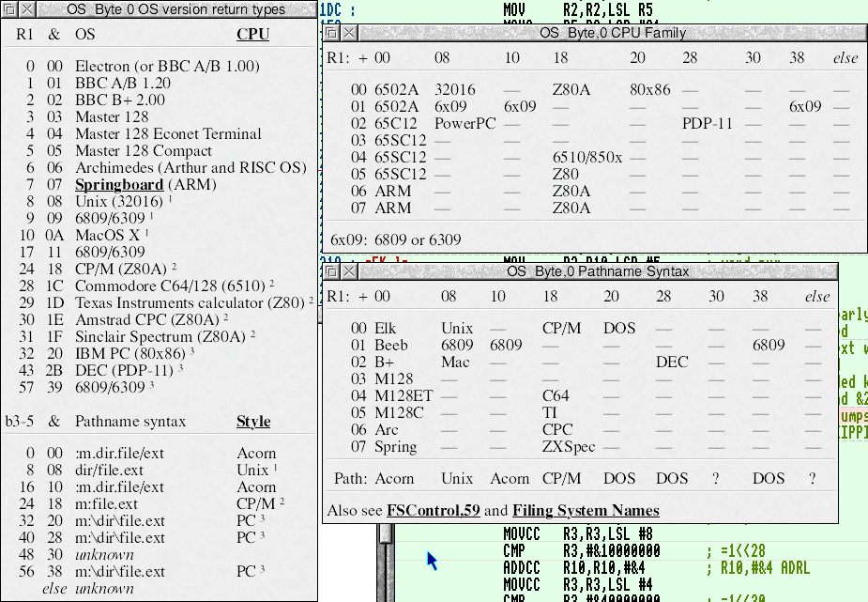The image size is (868, 602).
Task: Open the underlined CPU column header link
Action: point(252,35)
